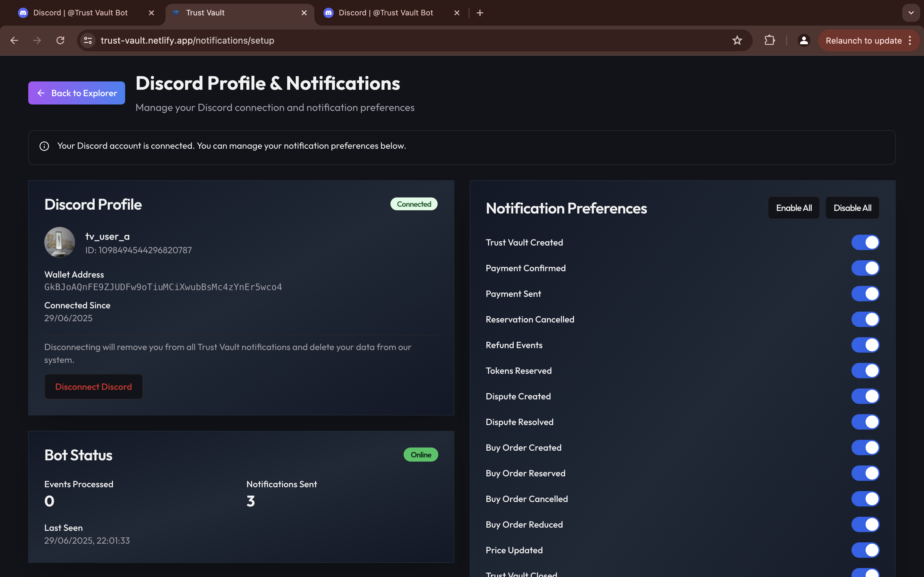Click the tv_user_a Discord avatar

[x=60, y=242]
